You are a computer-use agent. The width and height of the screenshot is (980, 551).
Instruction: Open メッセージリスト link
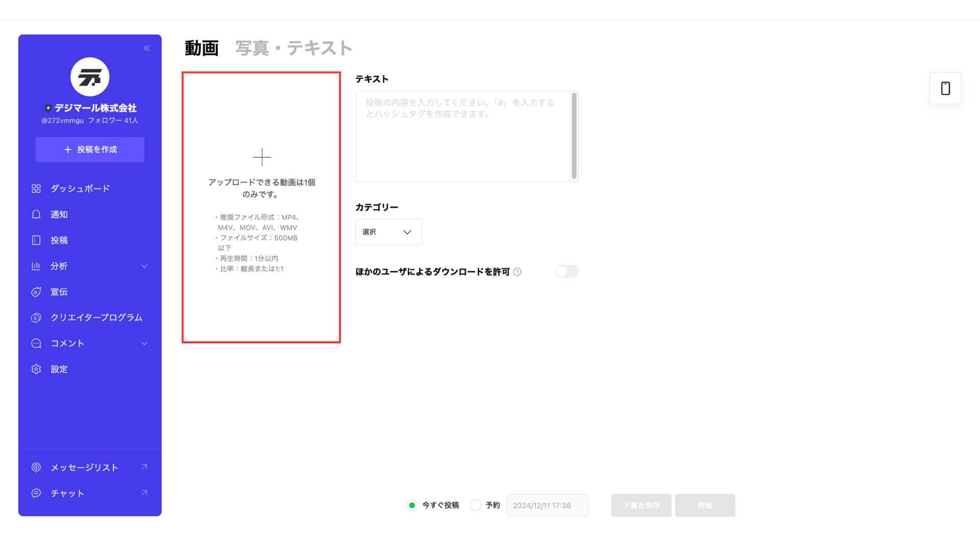pos(84,467)
